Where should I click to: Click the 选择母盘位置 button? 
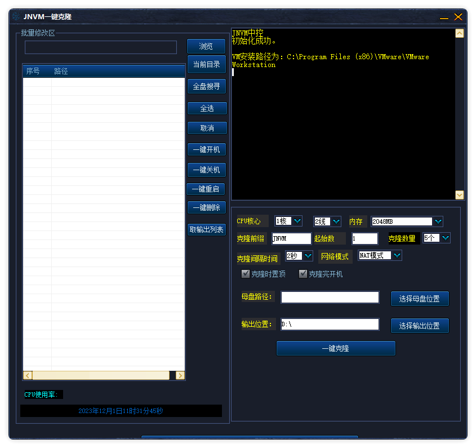(420, 299)
